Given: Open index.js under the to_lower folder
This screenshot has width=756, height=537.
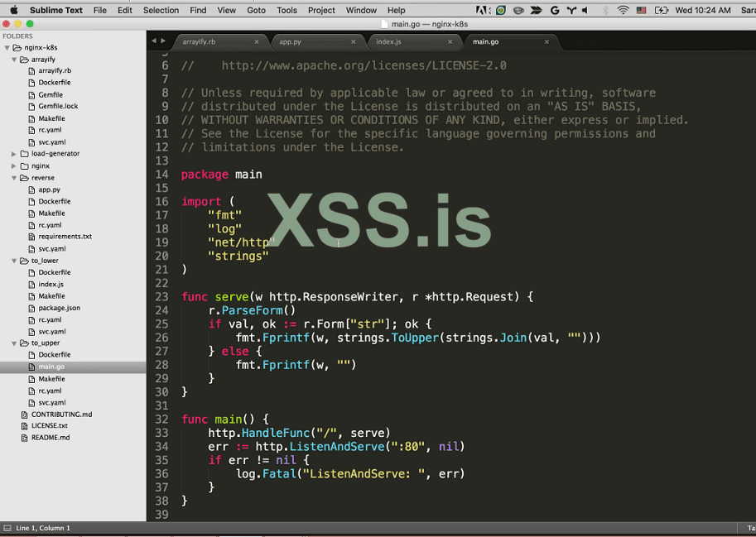Looking at the screenshot, I should [x=51, y=284].
